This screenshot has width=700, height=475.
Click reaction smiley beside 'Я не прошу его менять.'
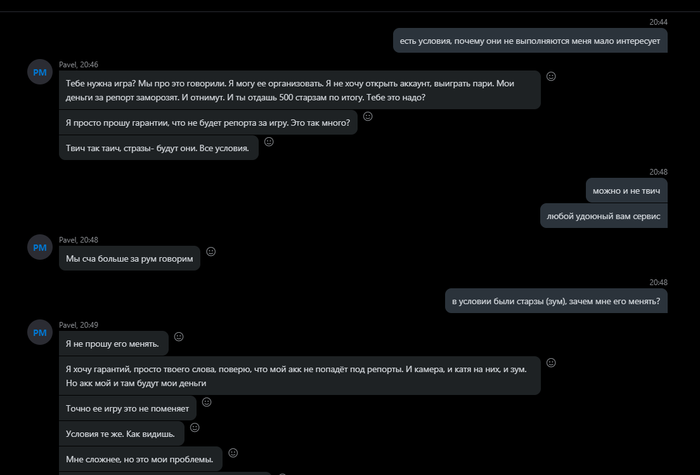click(x=179, y=337)
